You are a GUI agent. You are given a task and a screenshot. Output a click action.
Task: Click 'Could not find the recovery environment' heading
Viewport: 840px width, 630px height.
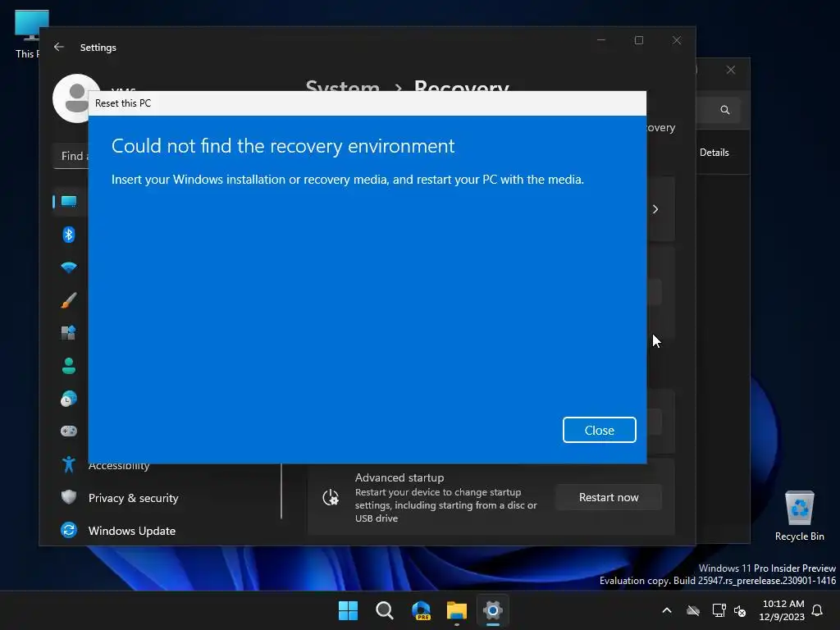click(x=283, y=146)
